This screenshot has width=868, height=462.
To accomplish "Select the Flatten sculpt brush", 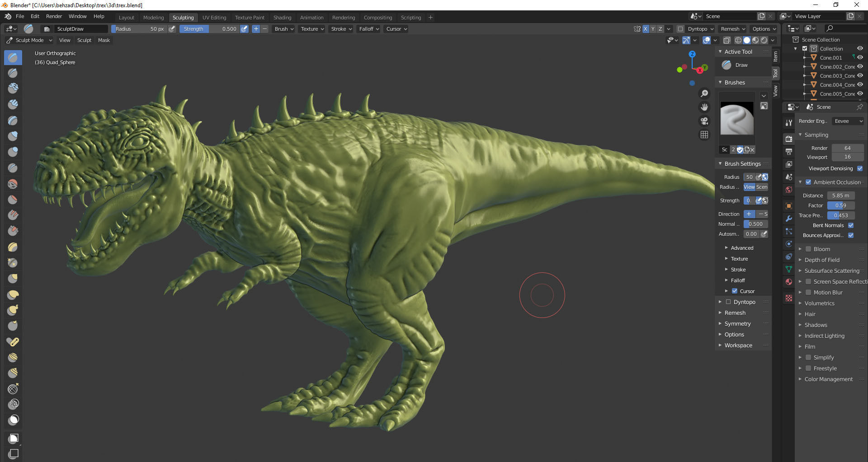I will [x=13, y=199].
